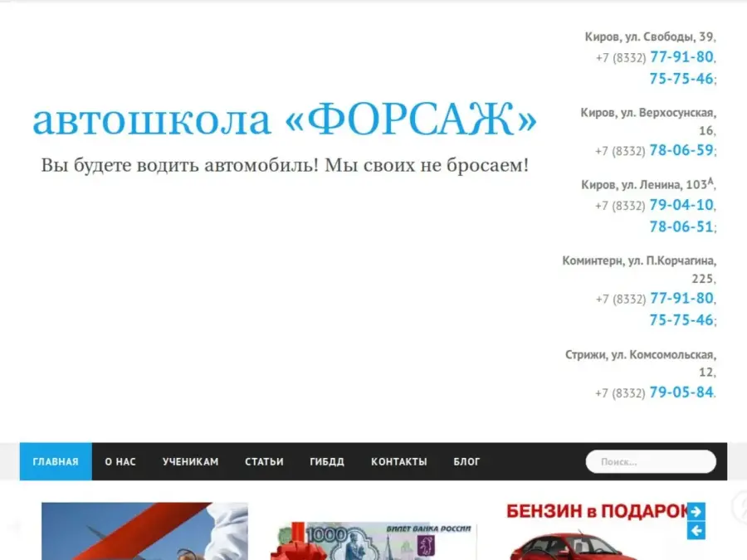Click phone 77-91-80 under ул. Свободы

pos(681,56)
